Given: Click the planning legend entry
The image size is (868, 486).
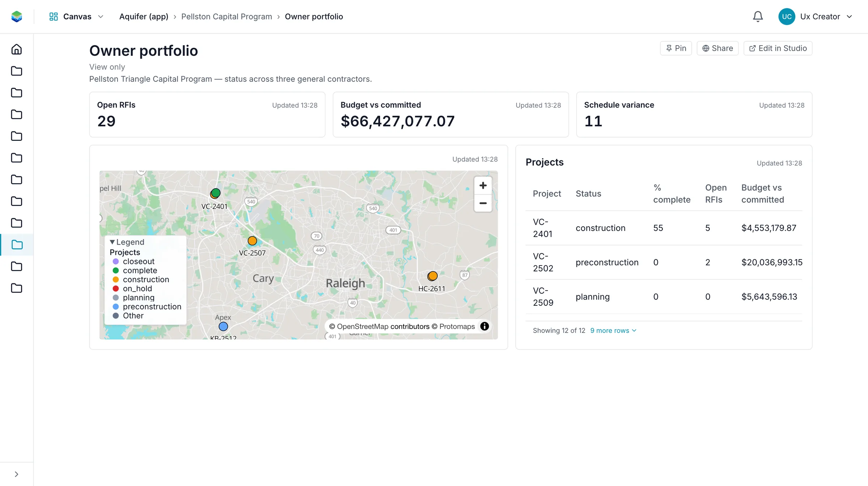Looking at the screenshot, I should coord(133,297).
